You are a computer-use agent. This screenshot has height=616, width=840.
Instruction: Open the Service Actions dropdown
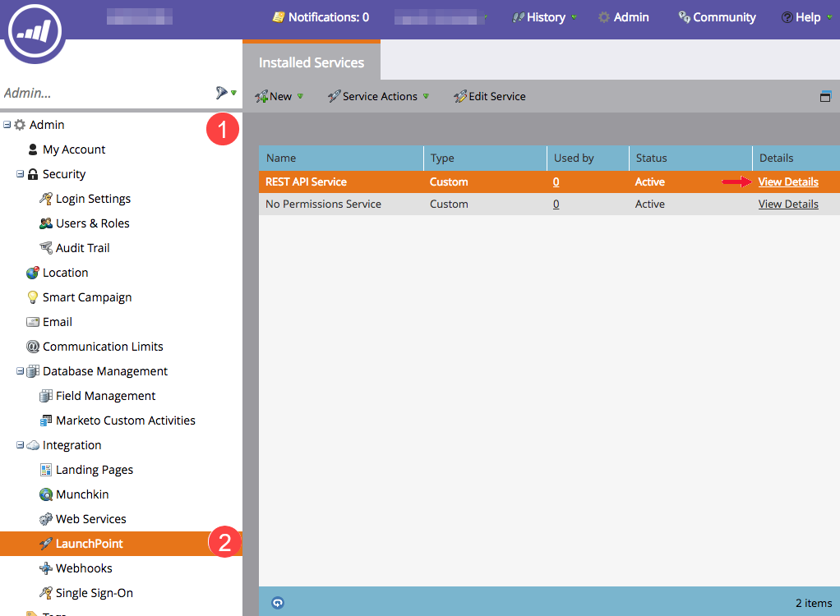point(378,96)
